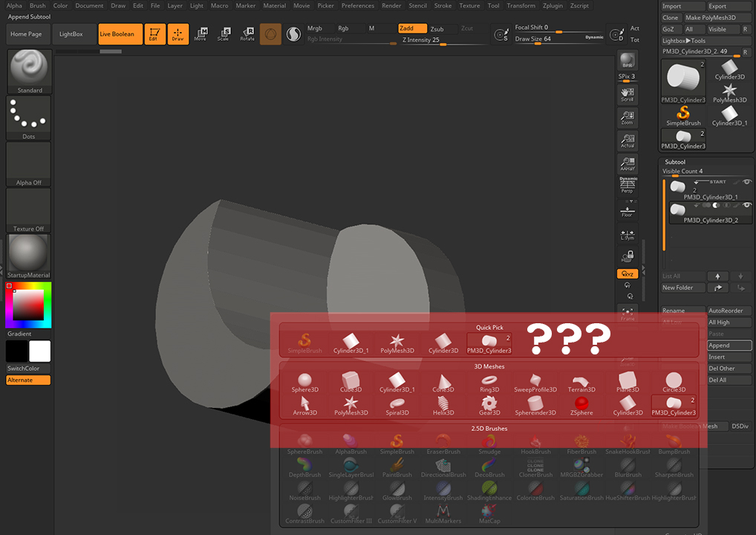Toggle Live Boolean mode
Image resolution: width=756 pixels, height=535 pixels.
coord(120,33)
